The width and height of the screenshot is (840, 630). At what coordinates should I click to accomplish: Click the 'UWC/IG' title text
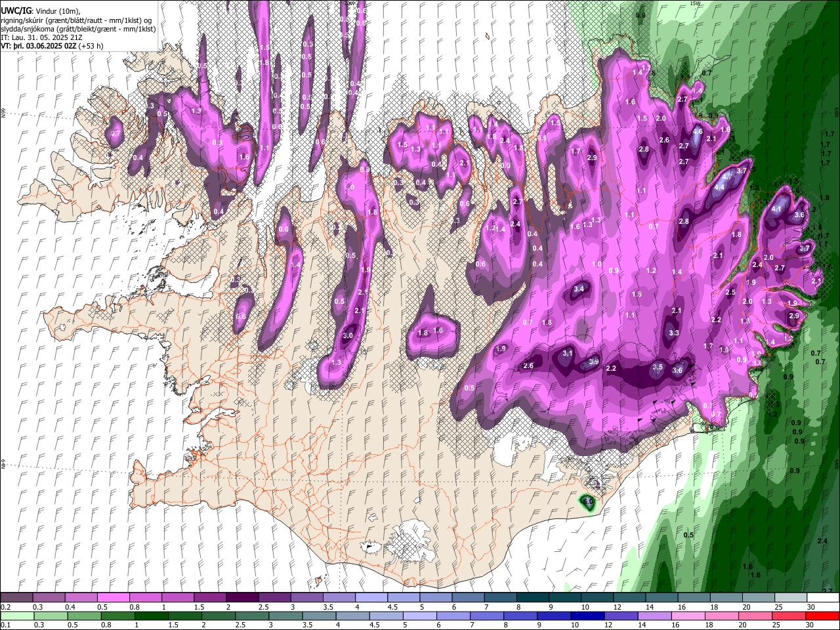tap(15, 10)
